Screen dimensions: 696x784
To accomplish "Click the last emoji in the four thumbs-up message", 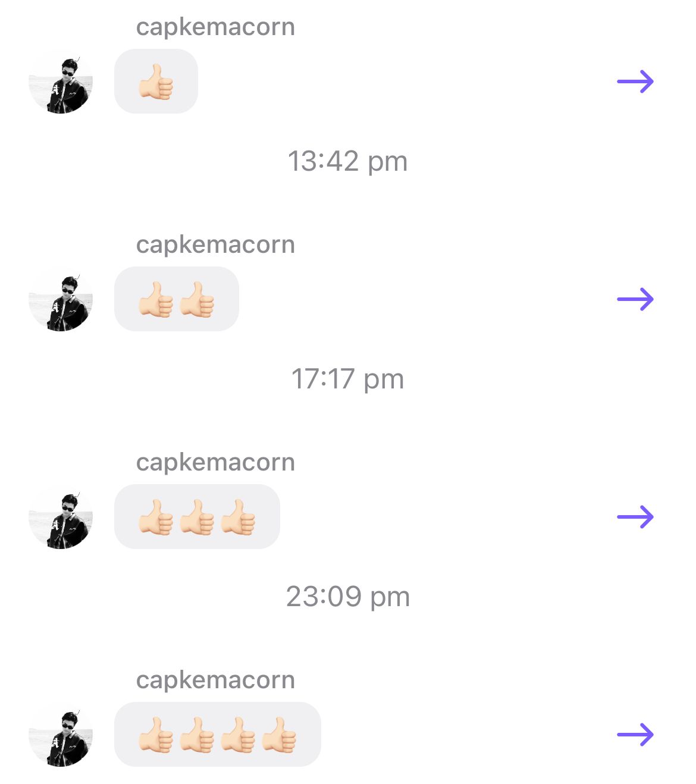I will (279, 735).
